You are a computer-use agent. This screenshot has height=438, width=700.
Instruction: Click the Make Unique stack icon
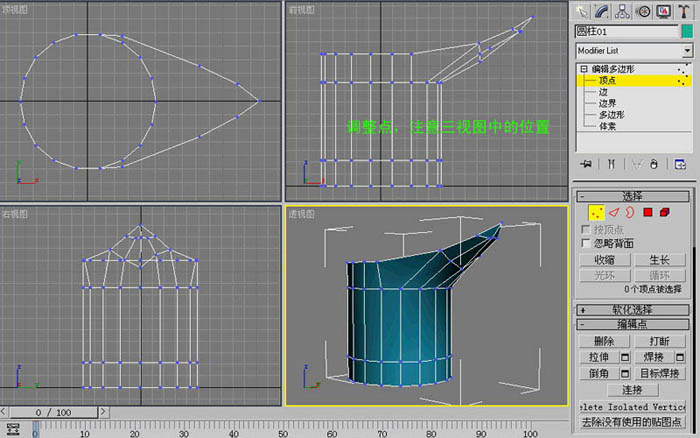click(x=637, y=164)
